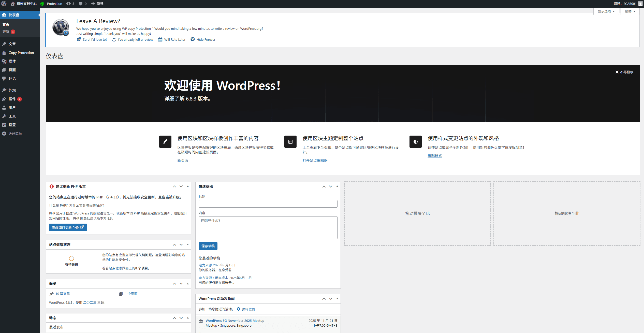Click the 保存草稿 button
Image resolution: width=644 pixels, height=333 pixels.
(208, 246)
